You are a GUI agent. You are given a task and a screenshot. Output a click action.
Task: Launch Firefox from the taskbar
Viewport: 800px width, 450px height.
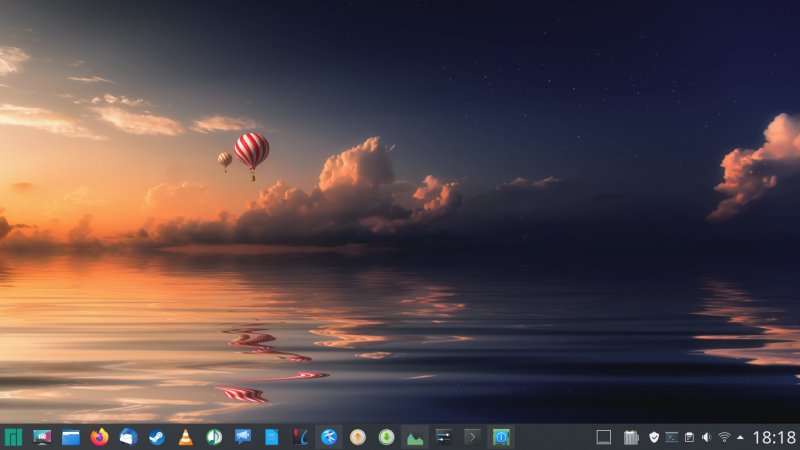click(x=99, y=437)
